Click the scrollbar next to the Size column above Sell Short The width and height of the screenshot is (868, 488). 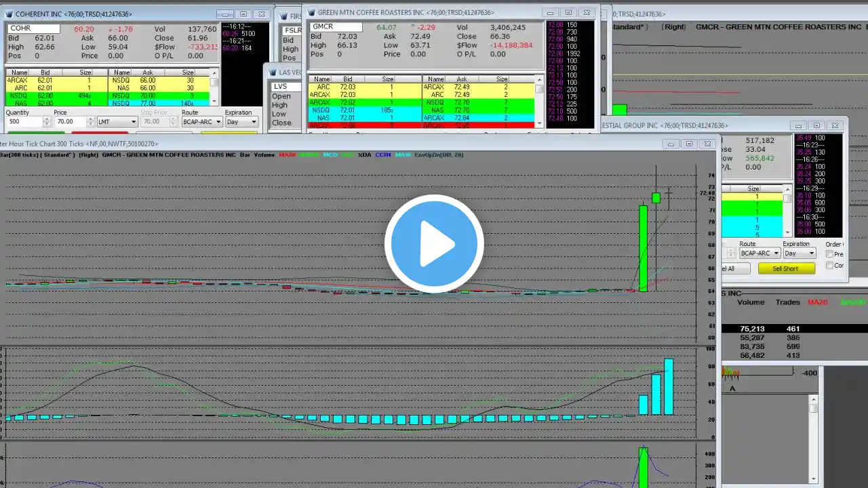[x=787, y=210]
